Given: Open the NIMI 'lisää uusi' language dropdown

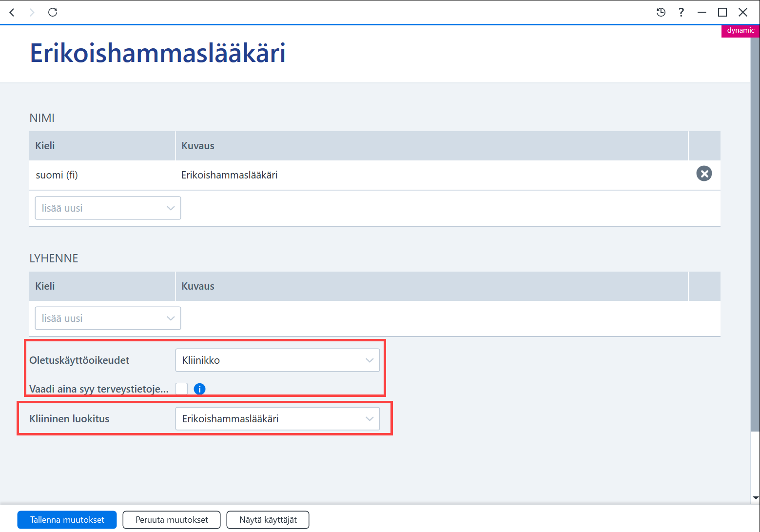Looking at the screenshot, I should (x=108, y=208).
